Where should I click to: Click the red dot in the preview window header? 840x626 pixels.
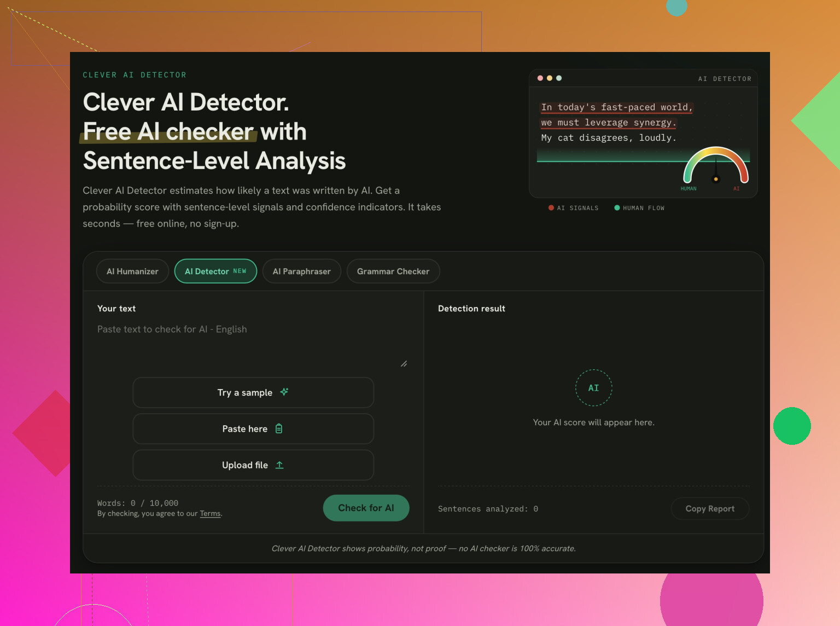coord(540,78)
